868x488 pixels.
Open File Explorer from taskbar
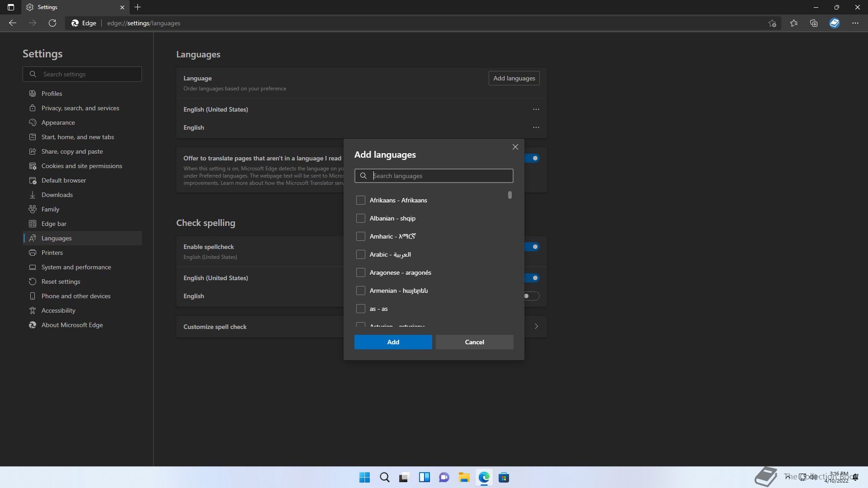[x=464, y=478]
